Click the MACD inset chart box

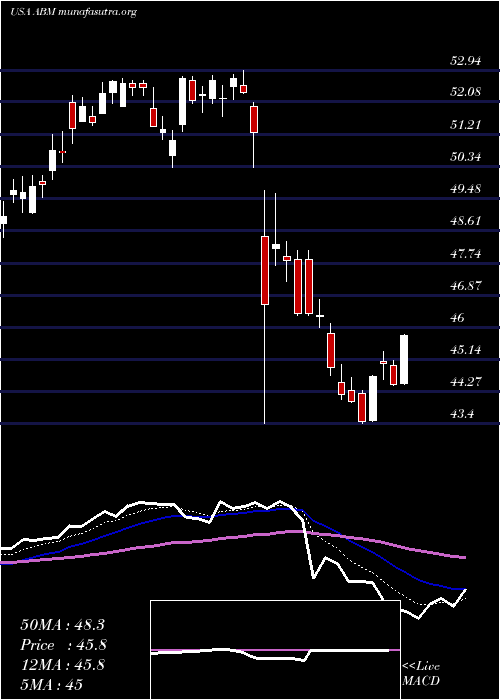pyautogui.click(x=275, y=650)
